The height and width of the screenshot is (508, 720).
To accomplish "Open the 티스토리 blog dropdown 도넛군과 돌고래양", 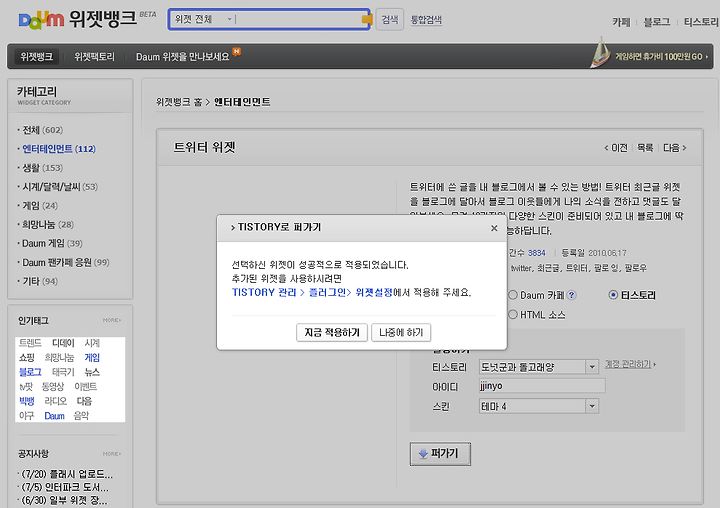I will (539, 367).
